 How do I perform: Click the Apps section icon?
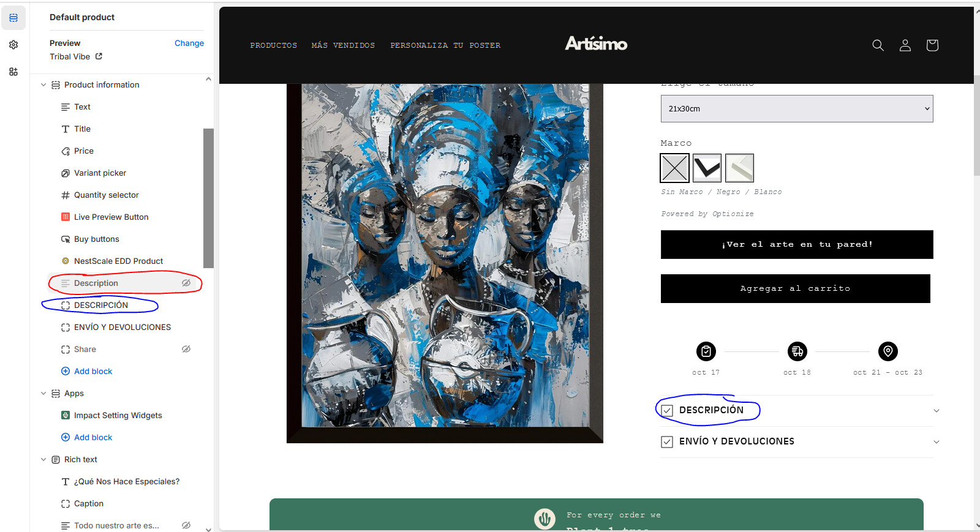[x=56, y=394]
